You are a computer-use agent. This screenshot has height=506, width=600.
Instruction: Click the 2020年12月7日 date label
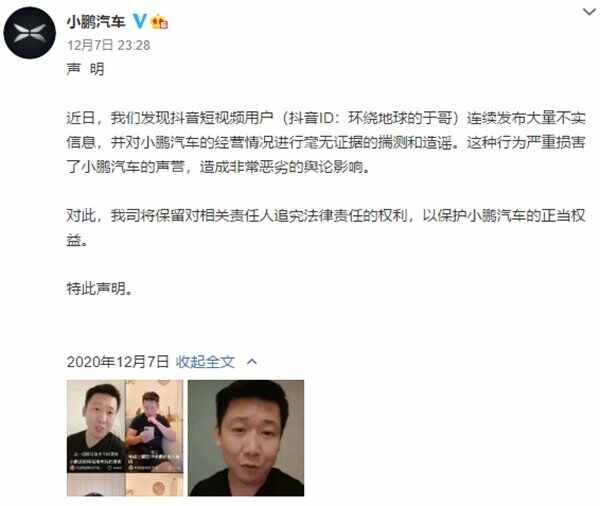click(117, 361)
